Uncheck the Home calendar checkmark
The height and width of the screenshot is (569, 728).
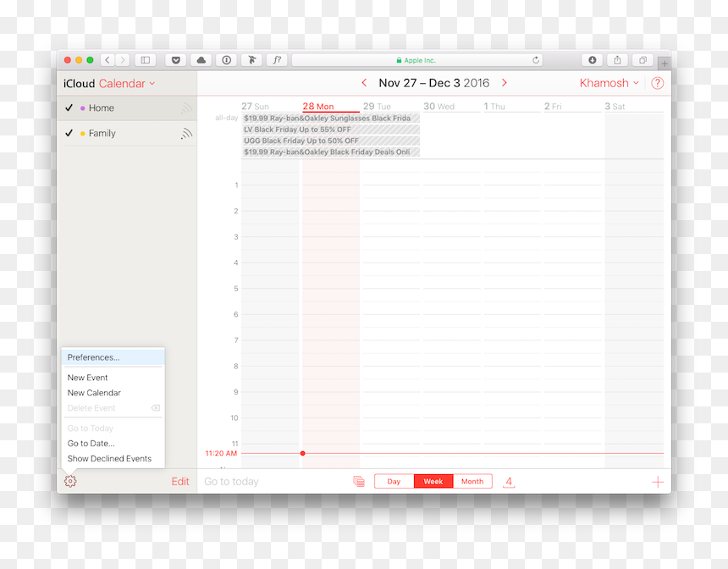click(69, 108)
